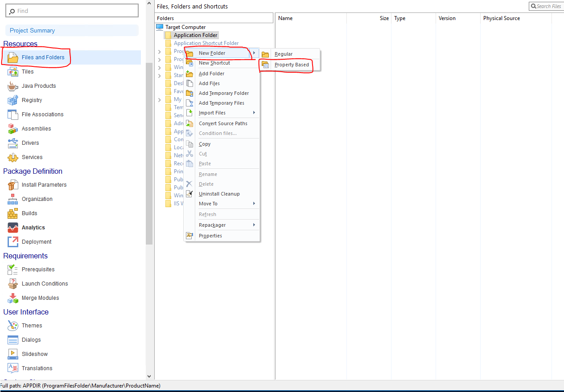Expand the Repackager submenu arrow
The image size is (564, 392).
(x=254, y=225)
